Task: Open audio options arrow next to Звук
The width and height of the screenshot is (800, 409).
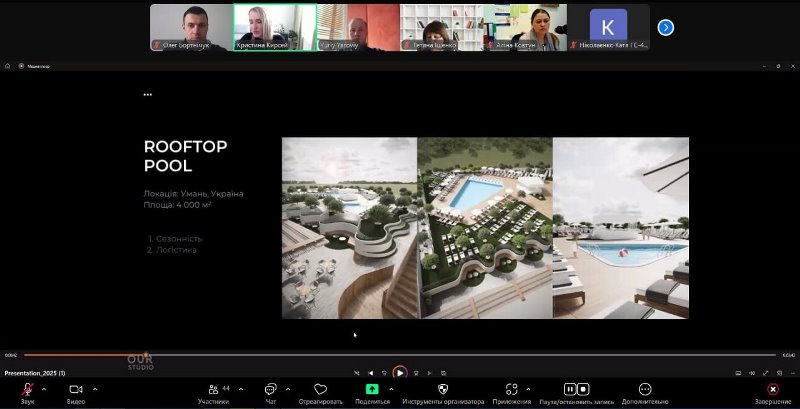Action: coord(43,390)
